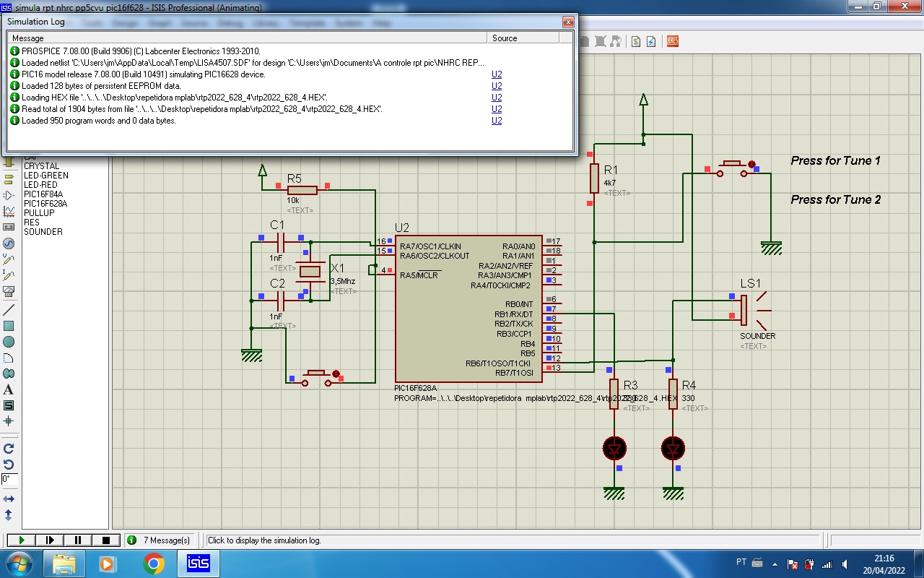Click the X-mirror flip icon

9,499
